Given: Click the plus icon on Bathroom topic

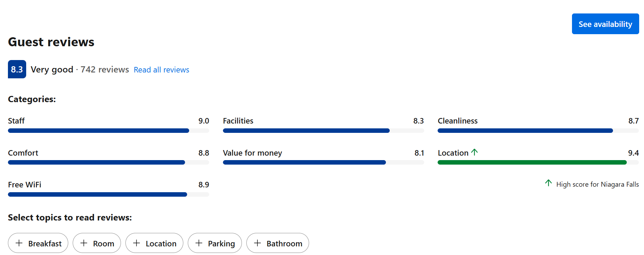Looking at the screenshot, I should pos(257,243).
